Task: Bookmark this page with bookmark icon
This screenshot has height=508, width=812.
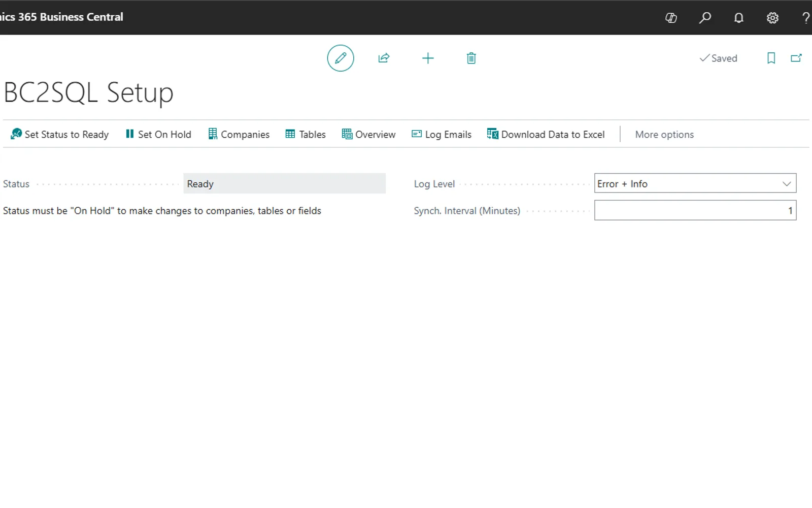Action: pos(771,58)
